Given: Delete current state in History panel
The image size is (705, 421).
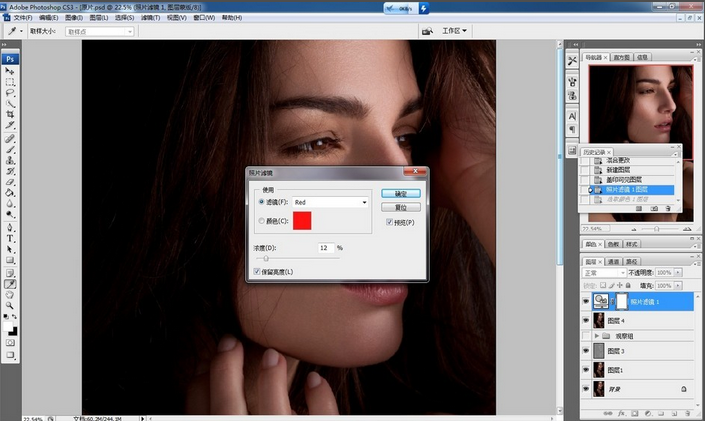Looking at the screenshot, I should (668, 209).
